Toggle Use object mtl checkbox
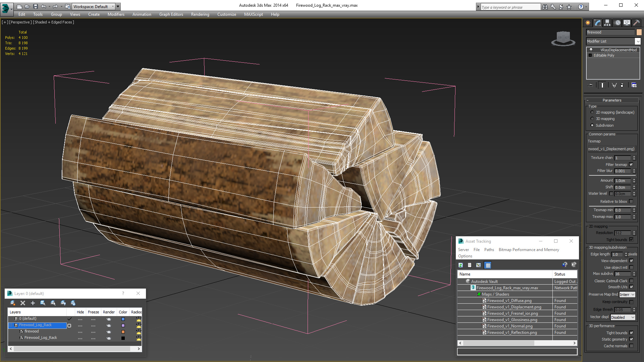 (x=632, y=267)
